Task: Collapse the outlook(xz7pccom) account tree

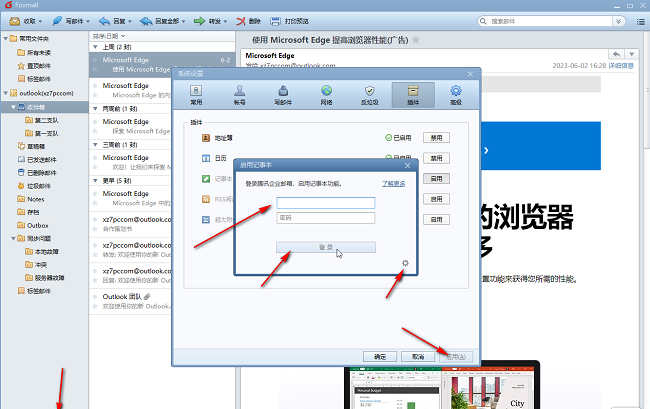Action: tap(6, 93)
